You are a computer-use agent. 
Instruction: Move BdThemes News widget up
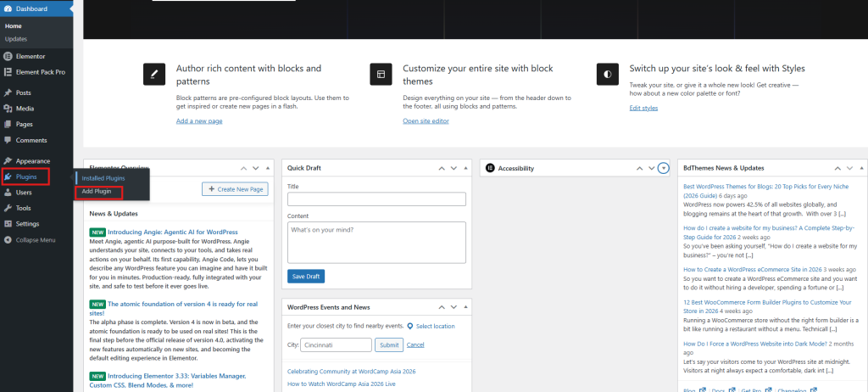click(x=838, y=168)
